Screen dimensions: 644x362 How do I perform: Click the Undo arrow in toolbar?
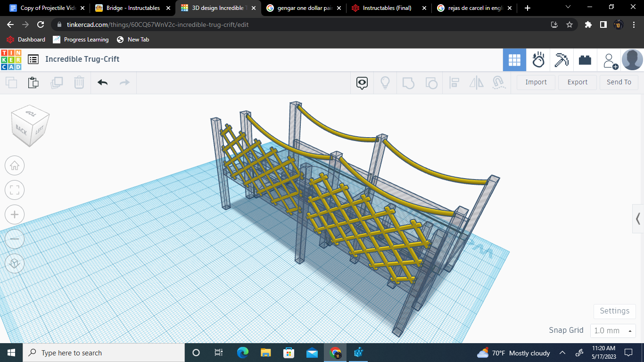tap(102, 82)
